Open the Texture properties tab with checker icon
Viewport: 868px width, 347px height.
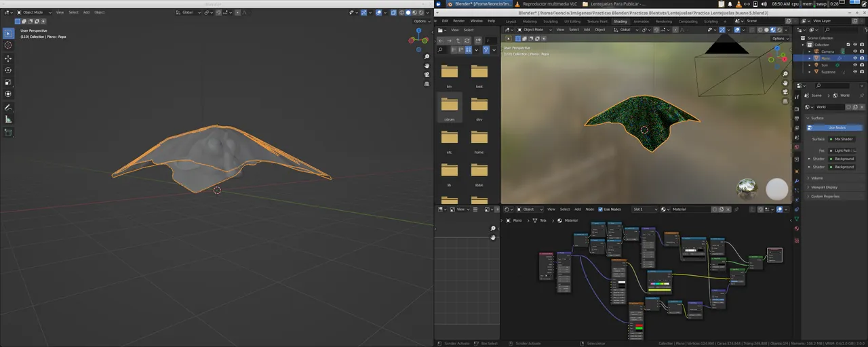(x=797, y=241)
